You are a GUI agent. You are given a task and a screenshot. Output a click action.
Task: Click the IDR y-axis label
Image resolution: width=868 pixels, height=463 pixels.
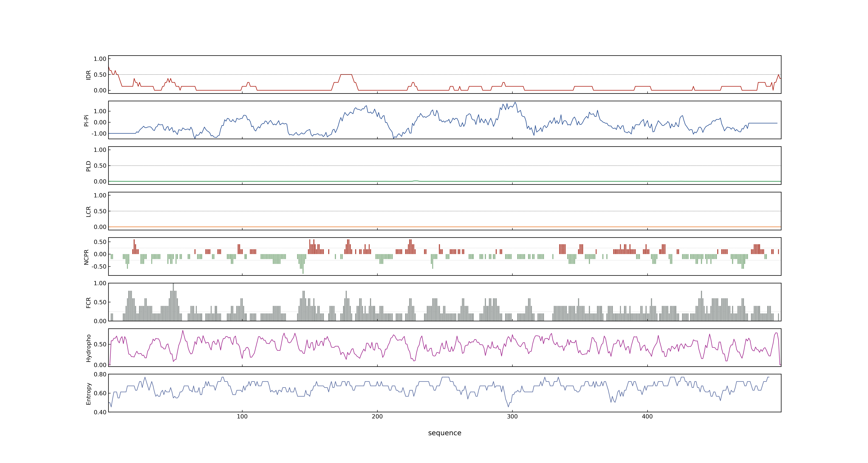coord(88,75)
